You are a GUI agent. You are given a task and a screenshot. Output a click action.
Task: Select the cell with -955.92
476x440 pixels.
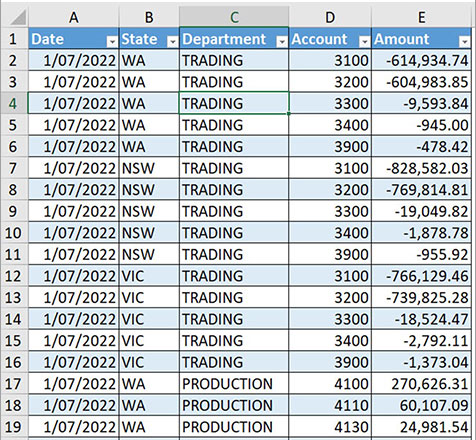(x=421, y=254)
